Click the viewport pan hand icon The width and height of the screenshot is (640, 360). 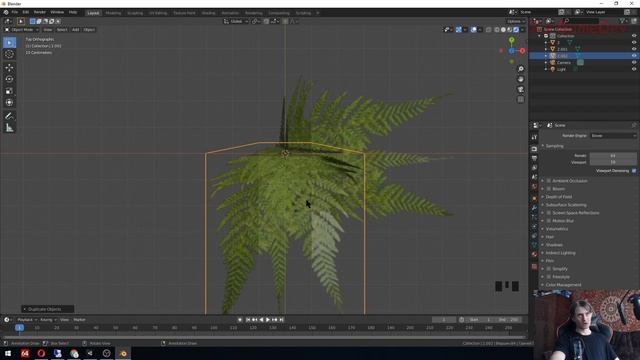click(520, 79)
